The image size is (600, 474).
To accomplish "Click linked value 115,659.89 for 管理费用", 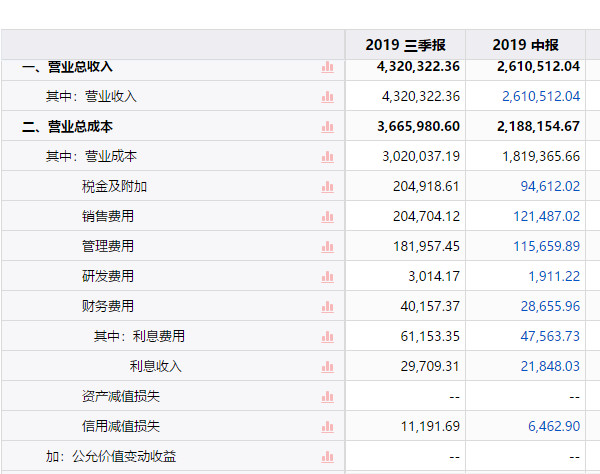I will pyautogui.click(x=546, y=246).
